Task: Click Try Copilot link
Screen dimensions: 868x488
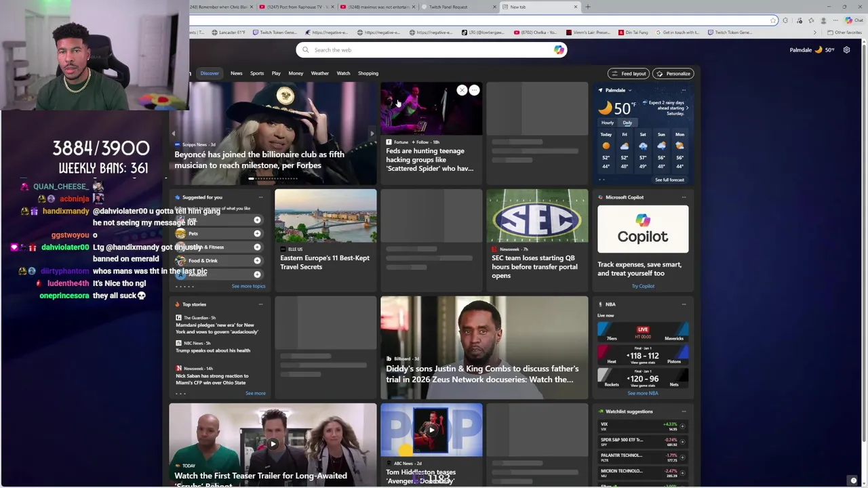Action: tap(643, 286)
